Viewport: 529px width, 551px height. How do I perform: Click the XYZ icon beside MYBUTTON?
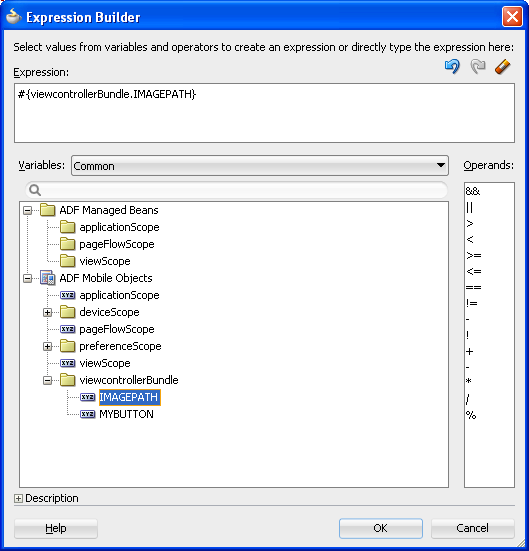click(88, 414)
